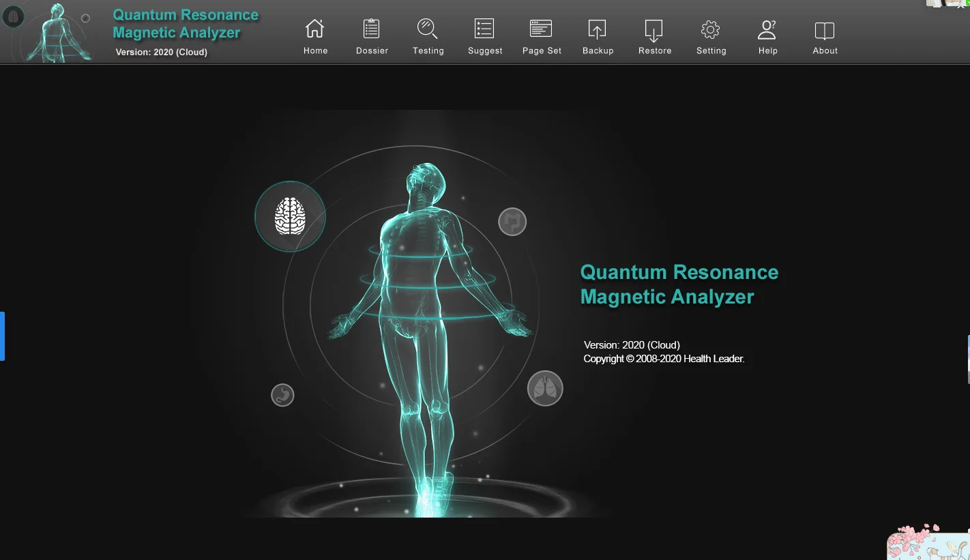Open the Suggest list
970x560 pixels.
[484, 37]
